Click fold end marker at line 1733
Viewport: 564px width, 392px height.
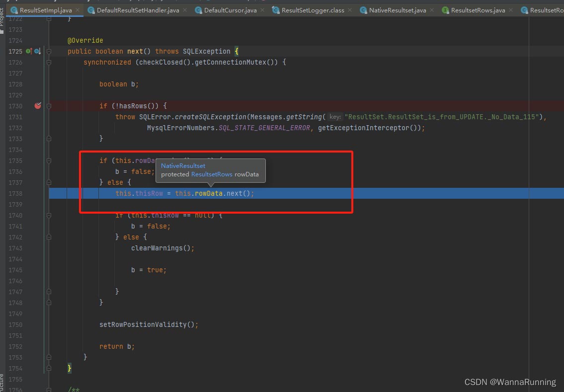[x=49, y=139]
